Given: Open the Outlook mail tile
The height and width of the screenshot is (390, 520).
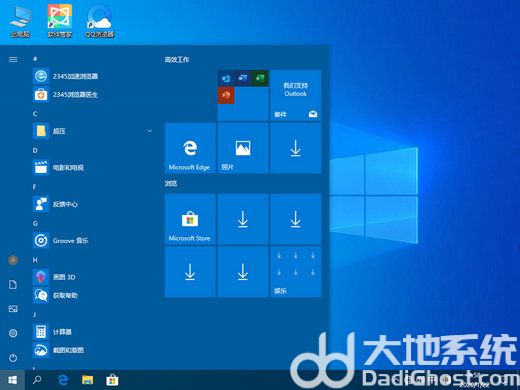Looking at the screenshot, I should click(x=296, y=95).
